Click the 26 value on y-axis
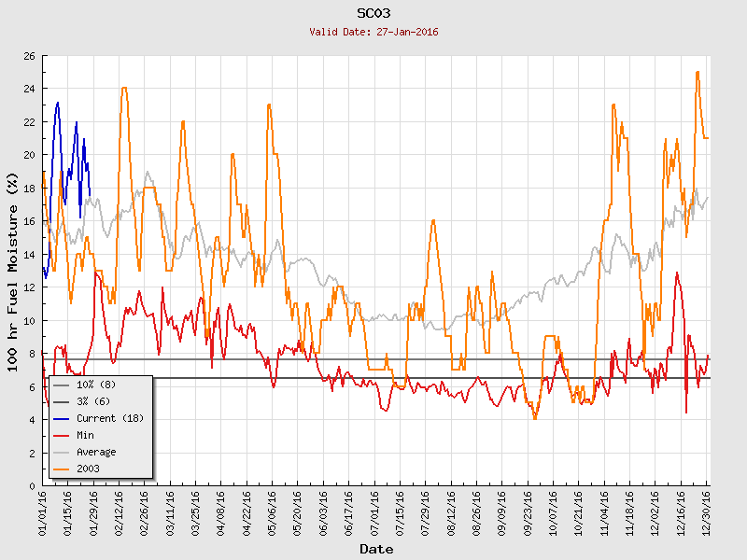 29,57
